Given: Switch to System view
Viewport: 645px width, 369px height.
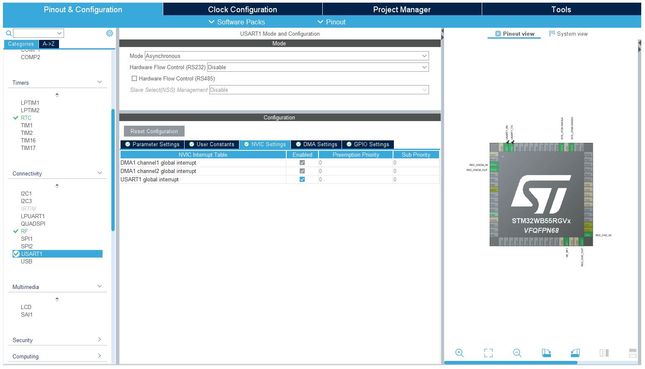Looking at the screenshot, I should tap(568, 34).
